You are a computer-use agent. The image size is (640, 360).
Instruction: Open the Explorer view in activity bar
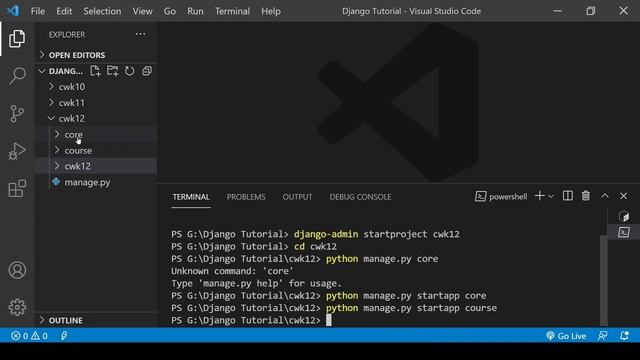coord(17,39)
